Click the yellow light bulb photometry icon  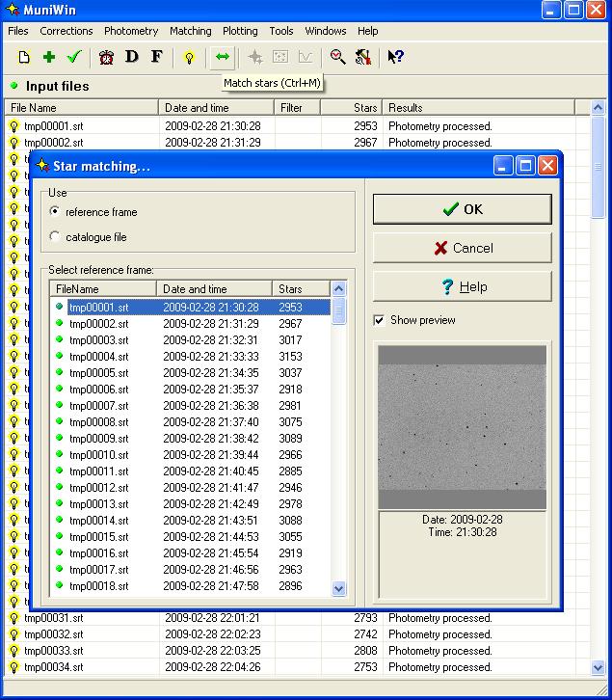pyautogui.click(x=189, y=58)
